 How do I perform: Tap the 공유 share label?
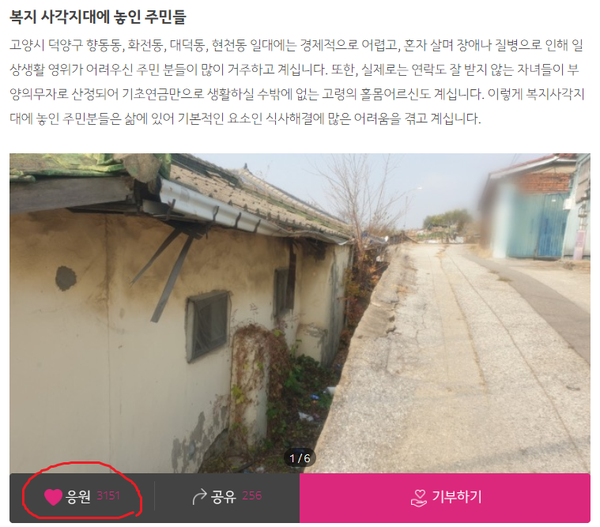click(x=223, y=496)
